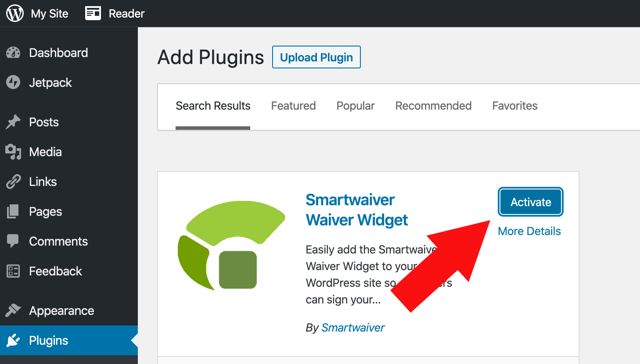
Task: Open the Media camera-music icon
Action: tap(13, 152)
